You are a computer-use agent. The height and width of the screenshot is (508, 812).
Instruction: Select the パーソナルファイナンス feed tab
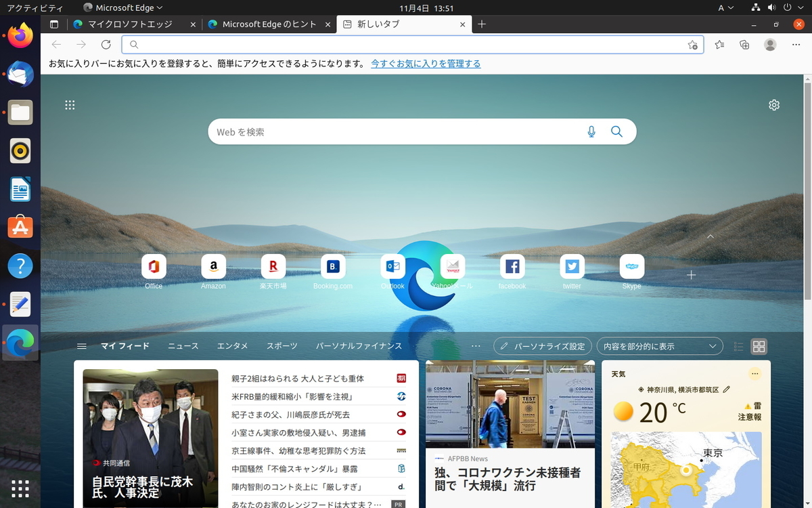click(359, 346)
